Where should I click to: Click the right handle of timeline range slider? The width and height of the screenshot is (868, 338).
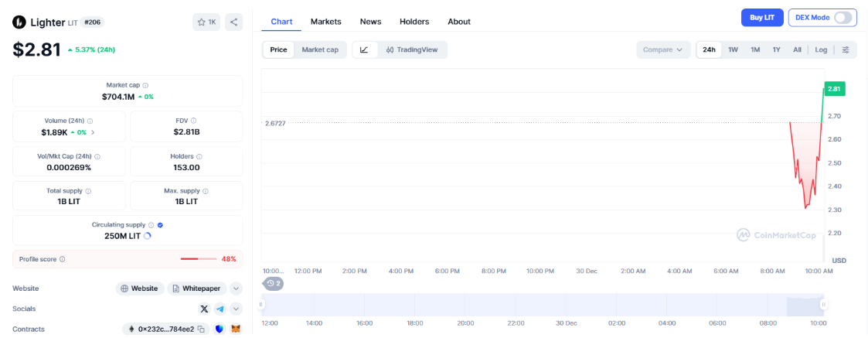823,305
